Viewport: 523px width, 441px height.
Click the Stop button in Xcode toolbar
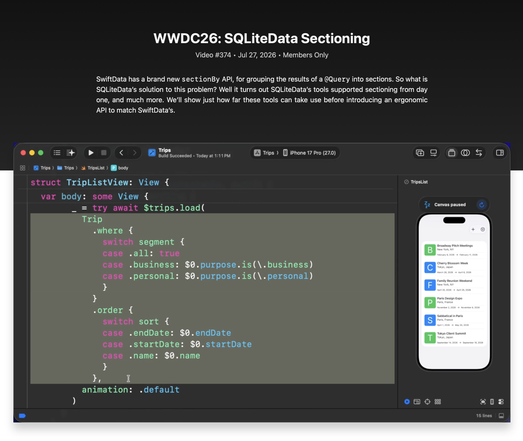click(x=104, y=153)
